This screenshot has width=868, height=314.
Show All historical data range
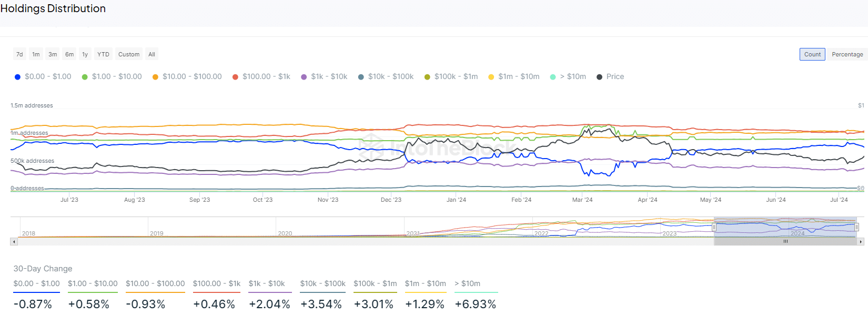152,54
